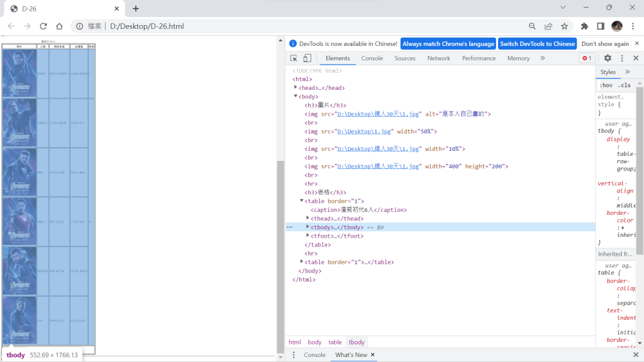Go forward in browser history
Viewport: 644px width, 362px height.
pyautogui.click(x=27, y=26)
